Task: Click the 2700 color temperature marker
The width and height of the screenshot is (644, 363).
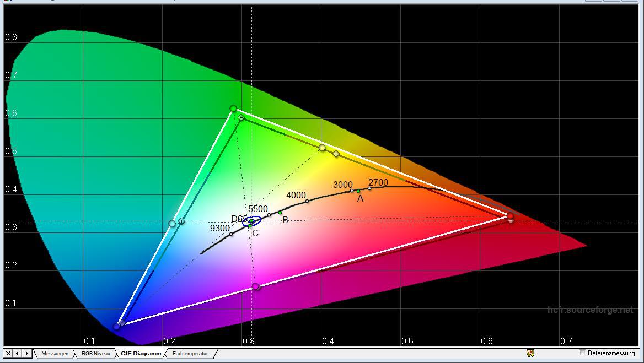Action: coord(369,188)
